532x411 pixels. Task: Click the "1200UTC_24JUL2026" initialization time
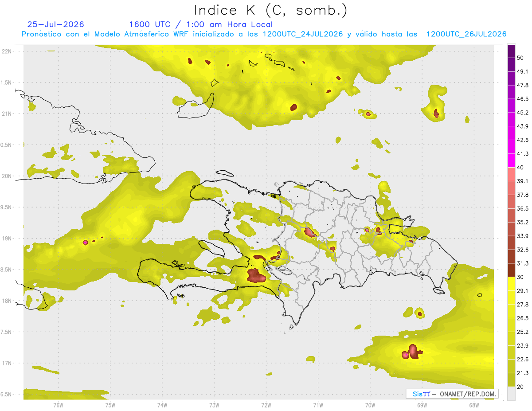(x=303, y=34)
